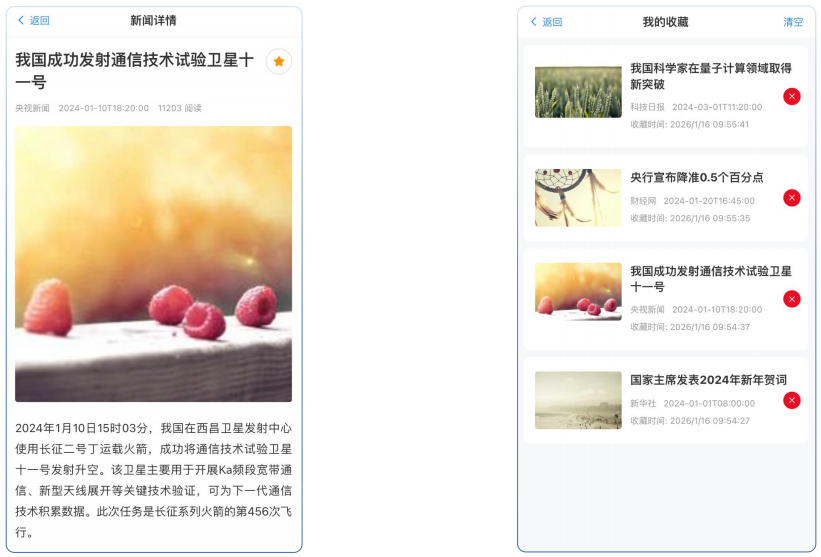Click 清空 to clear all favorites
This screenshot has width=821, height=557.
click(793, 22)
